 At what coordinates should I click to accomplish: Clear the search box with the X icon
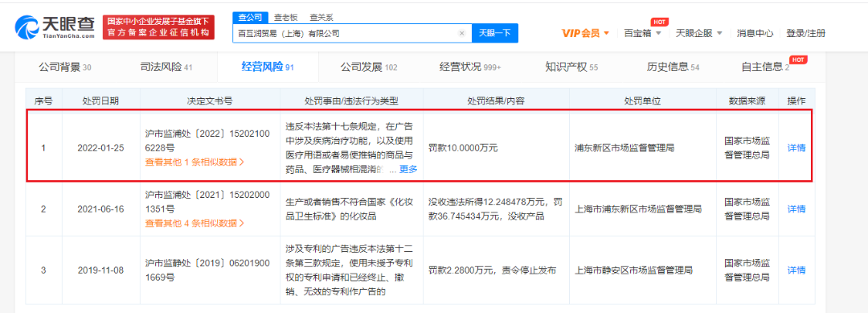pos(461,33)
